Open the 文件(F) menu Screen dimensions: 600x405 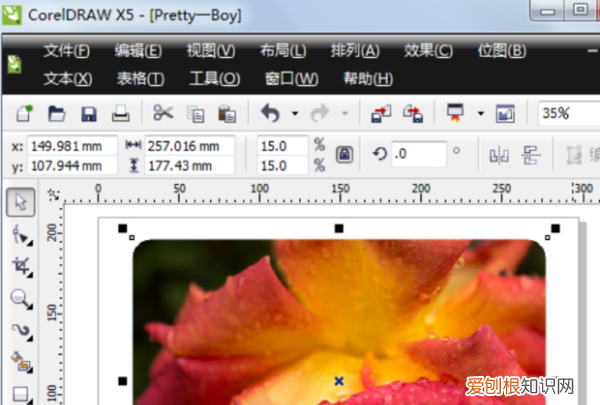(x=66, y=51)
